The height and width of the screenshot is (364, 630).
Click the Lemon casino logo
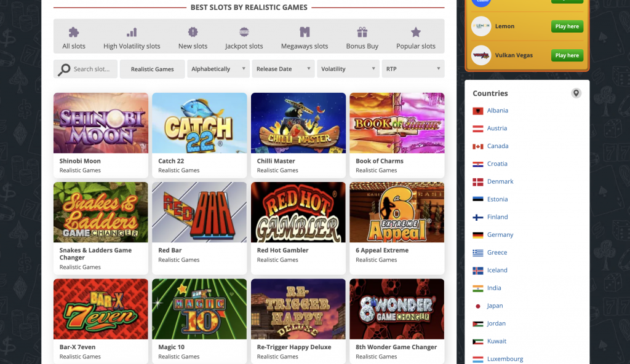[481, 26]
